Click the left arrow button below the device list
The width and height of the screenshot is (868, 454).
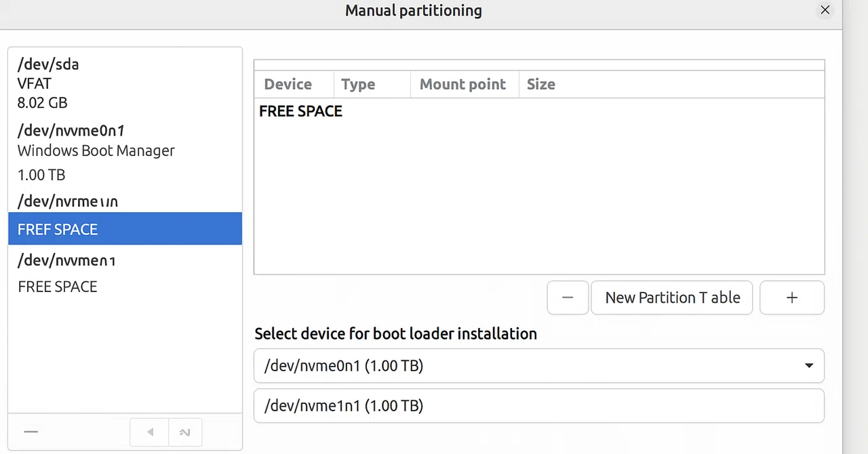coord(149,432)
